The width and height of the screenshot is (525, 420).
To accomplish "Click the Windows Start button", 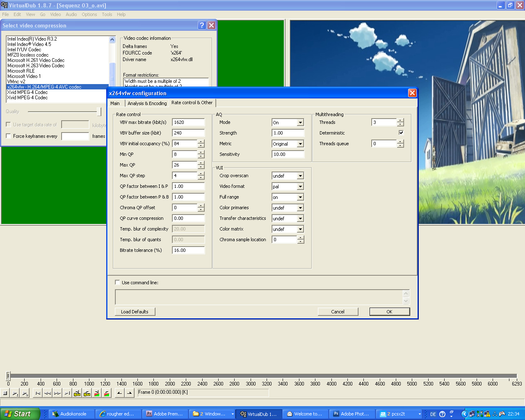I will [20, 414].
